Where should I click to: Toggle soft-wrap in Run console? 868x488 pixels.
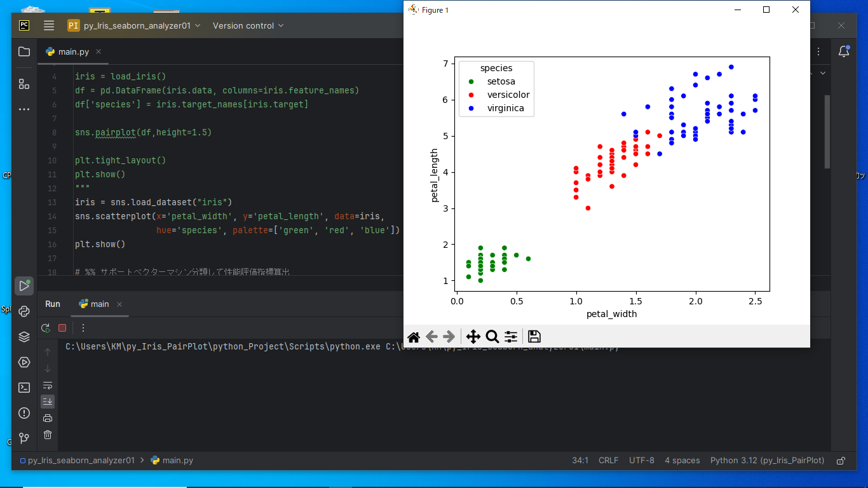[48, 385]
